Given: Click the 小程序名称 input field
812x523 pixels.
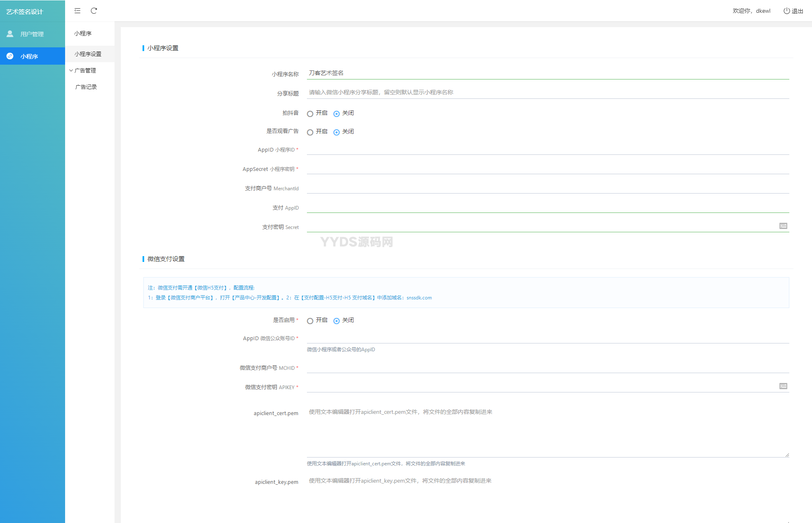Looking at the screenshot, I should [x=547, y=73].
